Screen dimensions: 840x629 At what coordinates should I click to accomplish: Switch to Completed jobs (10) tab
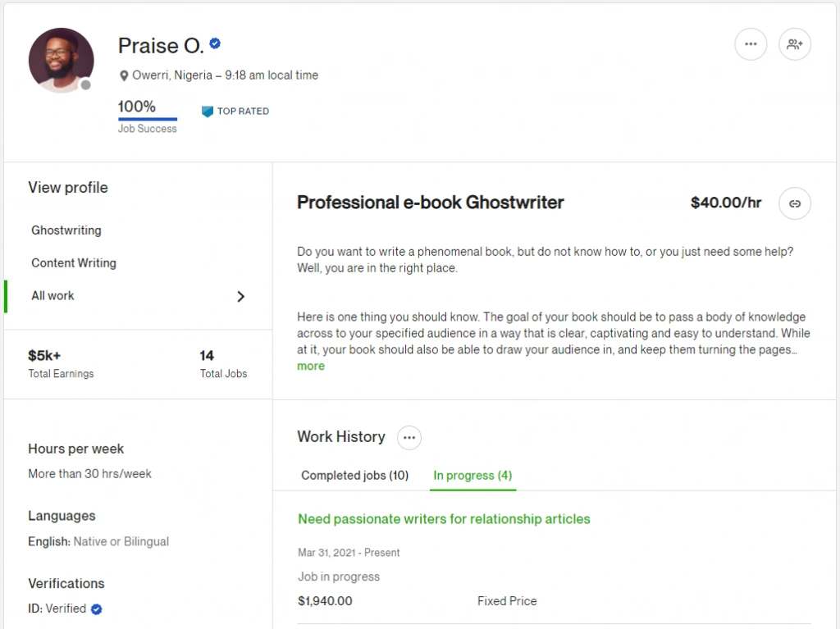click(x=354, y=475)
